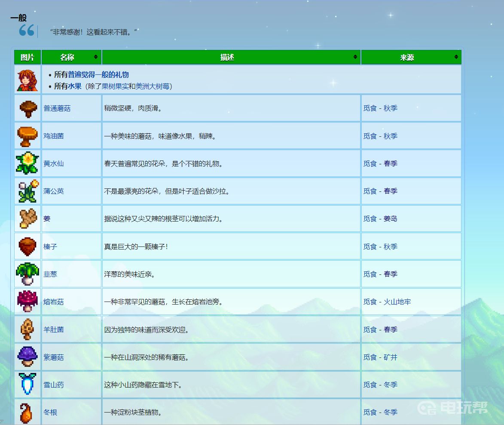Click description 因为独特的味道而深受欢迎。
Screen dimensions: 504x425
(147, 330)
